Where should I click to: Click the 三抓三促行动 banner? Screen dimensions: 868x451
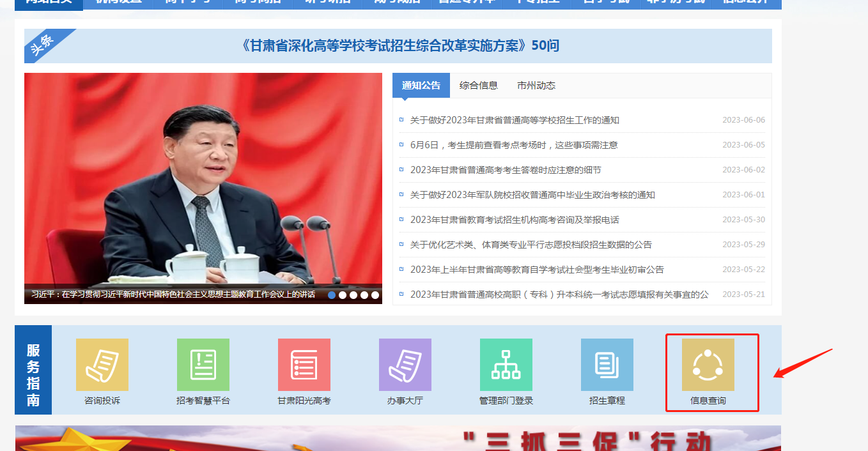pos(398,438)
